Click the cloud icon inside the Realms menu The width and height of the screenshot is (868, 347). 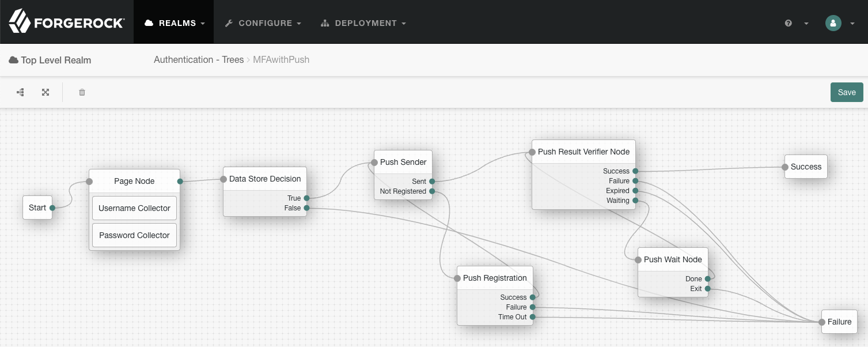point(150,23)
